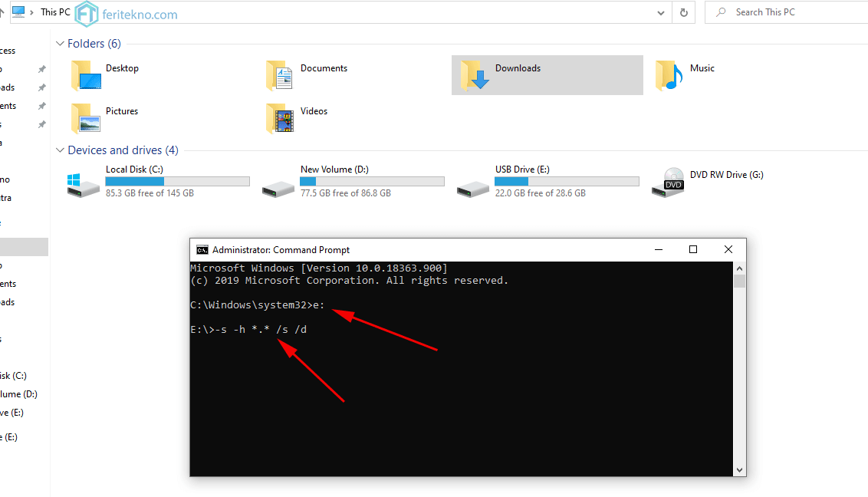Select DVD RW Drive (G:) icon
868x497 pixels.
[668, 183]
